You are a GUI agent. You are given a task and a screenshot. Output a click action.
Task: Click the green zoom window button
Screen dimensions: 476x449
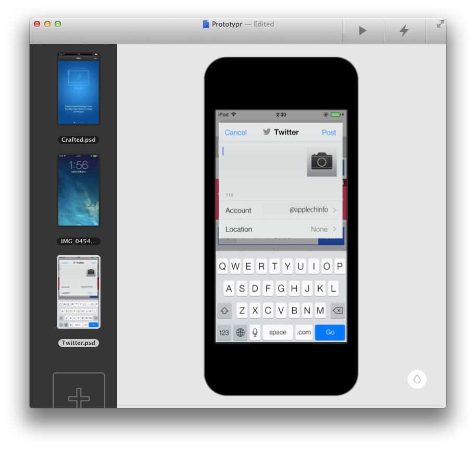coord(58,24)
